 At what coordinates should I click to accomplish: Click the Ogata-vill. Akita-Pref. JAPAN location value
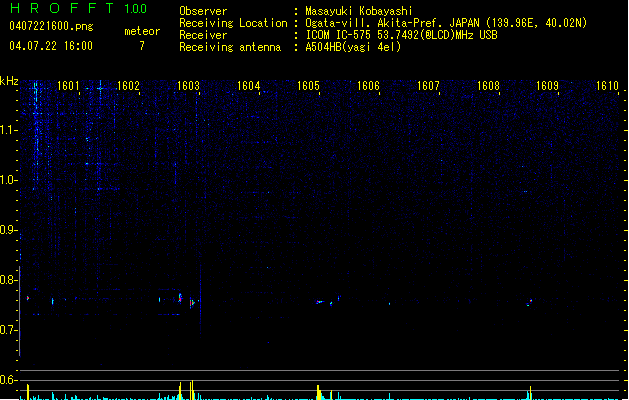(x=446, y=23)
